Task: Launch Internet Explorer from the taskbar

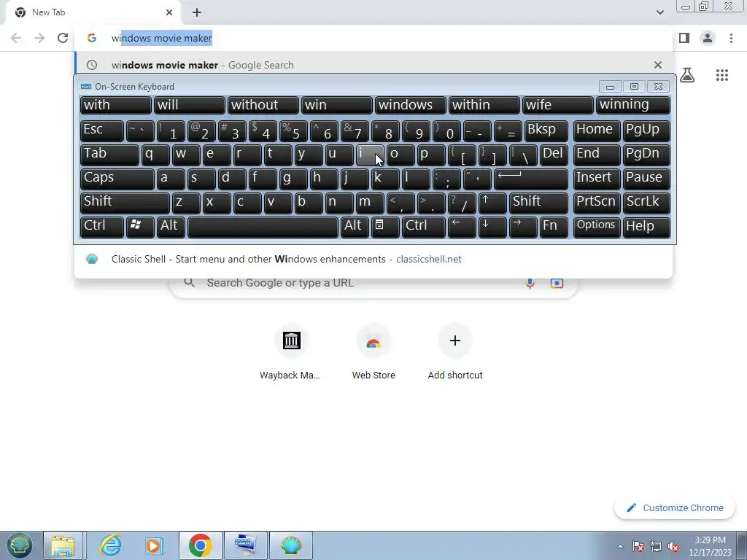Action: coord(111,545)
